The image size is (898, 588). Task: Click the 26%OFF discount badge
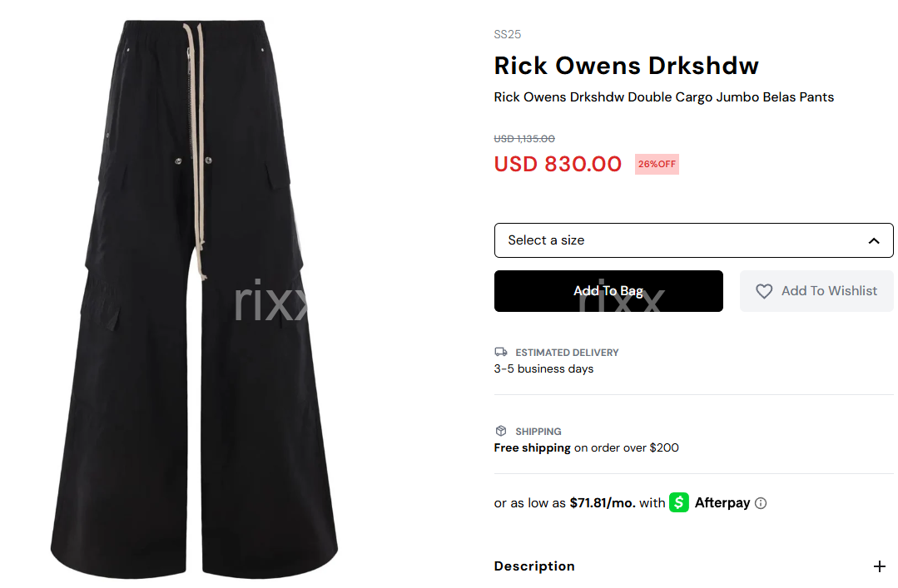point(657,165)
